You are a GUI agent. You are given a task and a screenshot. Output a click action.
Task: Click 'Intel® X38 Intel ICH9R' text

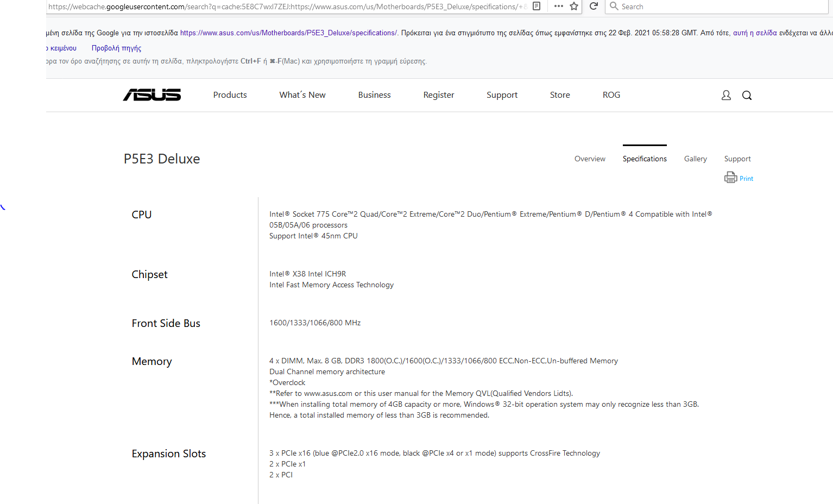click(x=307, y=274)
